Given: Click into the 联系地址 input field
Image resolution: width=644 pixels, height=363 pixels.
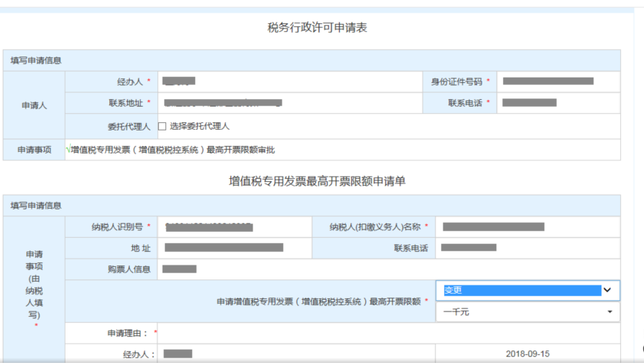Looking at the screenshot, I should tap(289, 103).
